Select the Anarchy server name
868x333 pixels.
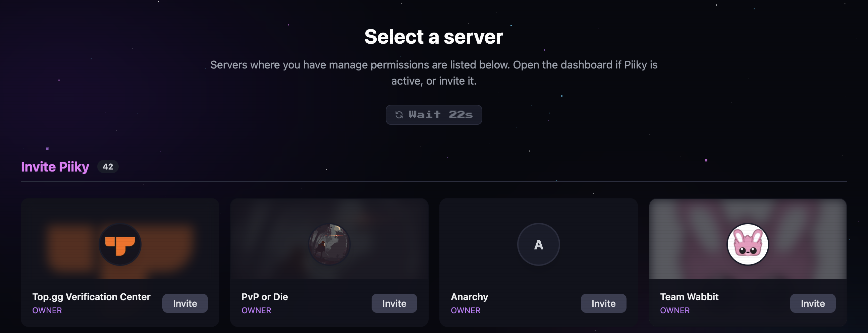coord(469,297)
